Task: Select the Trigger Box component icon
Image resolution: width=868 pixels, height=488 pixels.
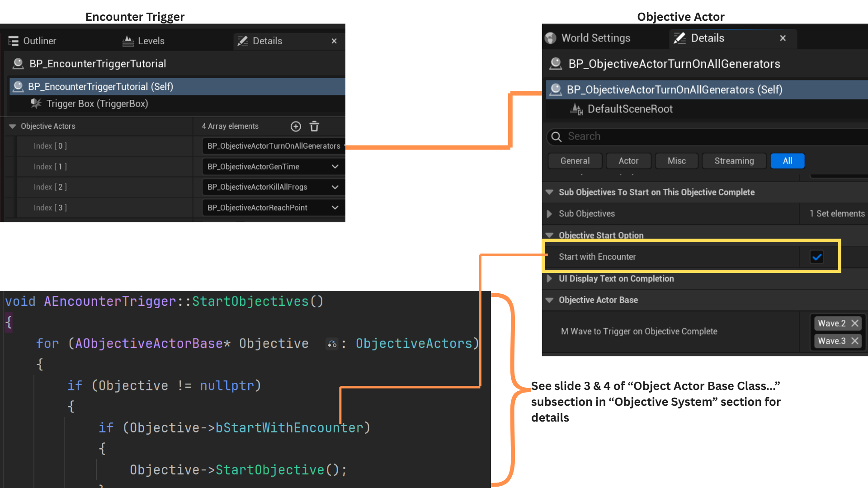Action: [x=36, y=104]
